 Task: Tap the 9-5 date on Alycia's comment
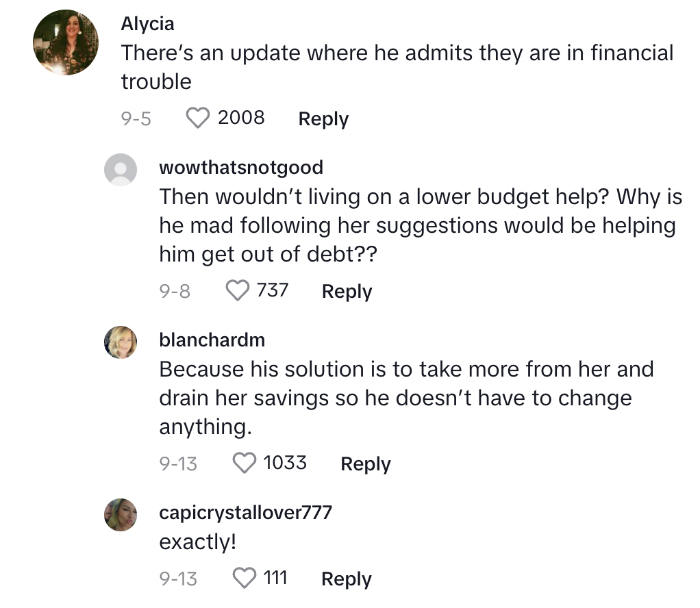point(136,119)
